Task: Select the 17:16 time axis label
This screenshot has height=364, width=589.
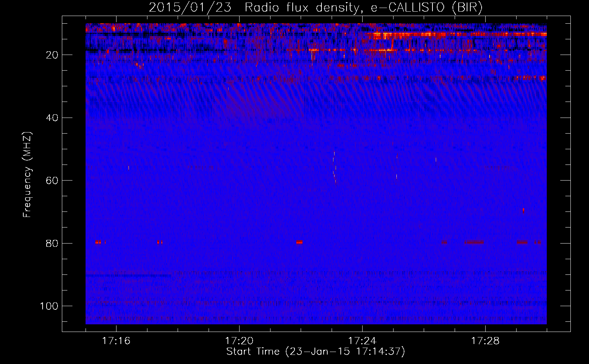Action: point(116,341)
